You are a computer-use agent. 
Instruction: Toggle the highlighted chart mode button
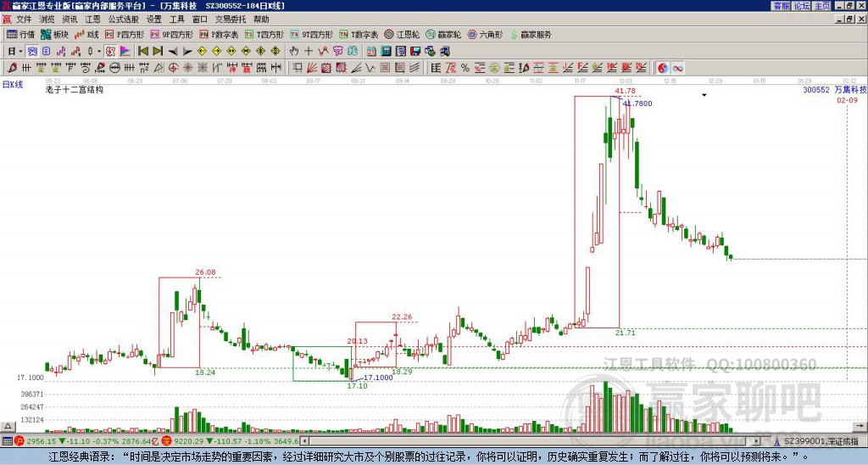click(x=33, y=51)
